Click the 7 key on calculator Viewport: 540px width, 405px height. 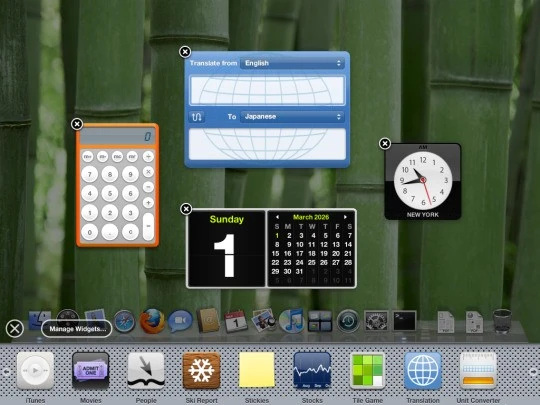click(90, 174)
